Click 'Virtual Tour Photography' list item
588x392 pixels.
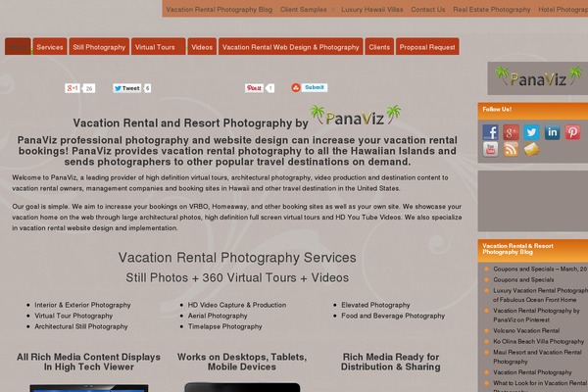click(73, 317)
